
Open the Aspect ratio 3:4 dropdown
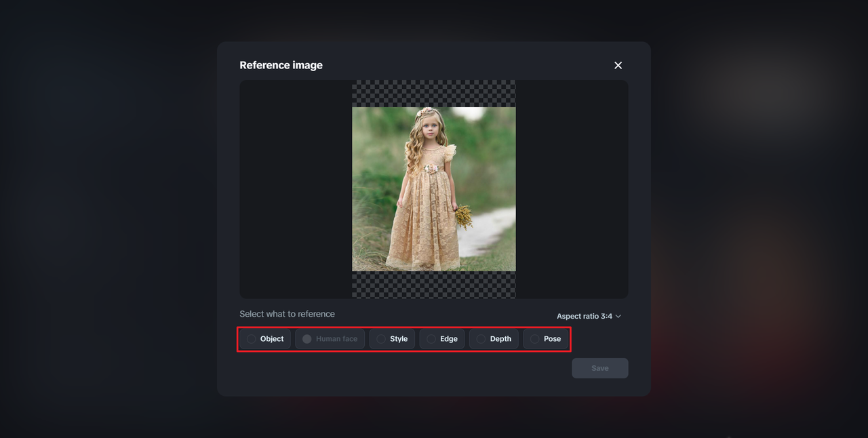point(589,316)
